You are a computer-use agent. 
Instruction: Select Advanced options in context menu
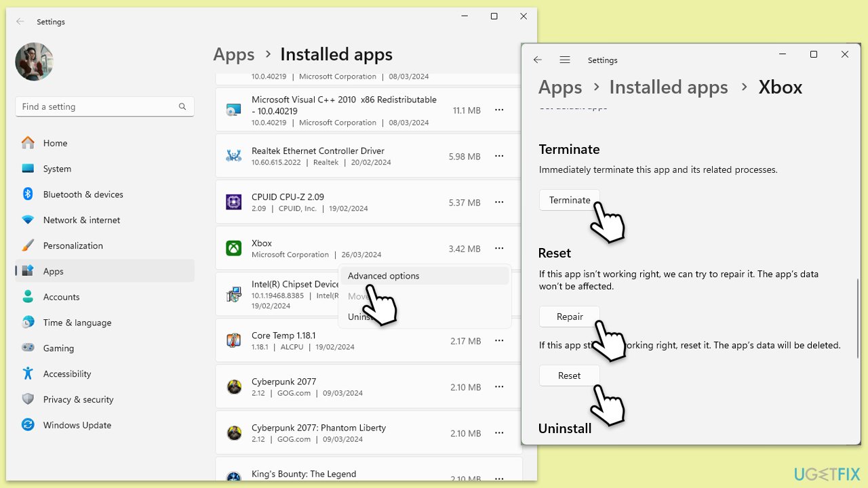384,276
